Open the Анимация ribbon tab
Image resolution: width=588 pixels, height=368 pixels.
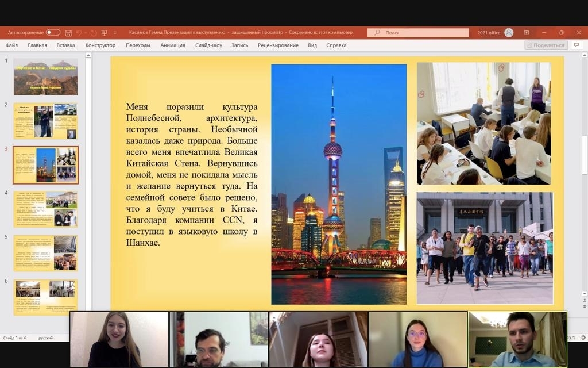pos(173,45)
